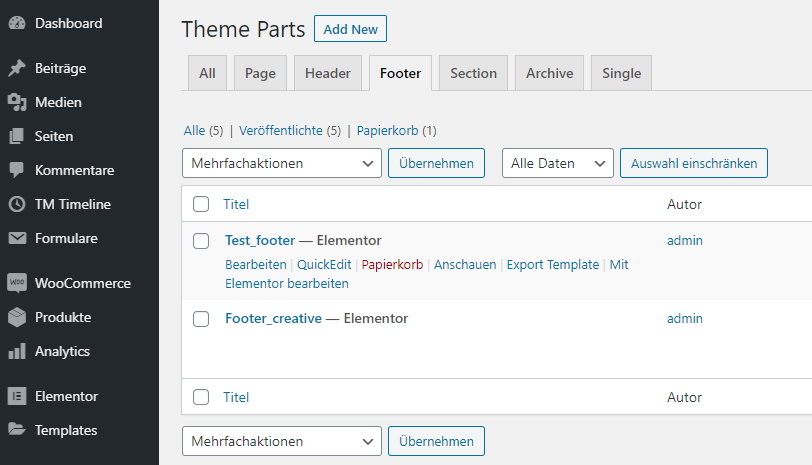
Task: Switch to the Header tab
Action: [327, 73]
